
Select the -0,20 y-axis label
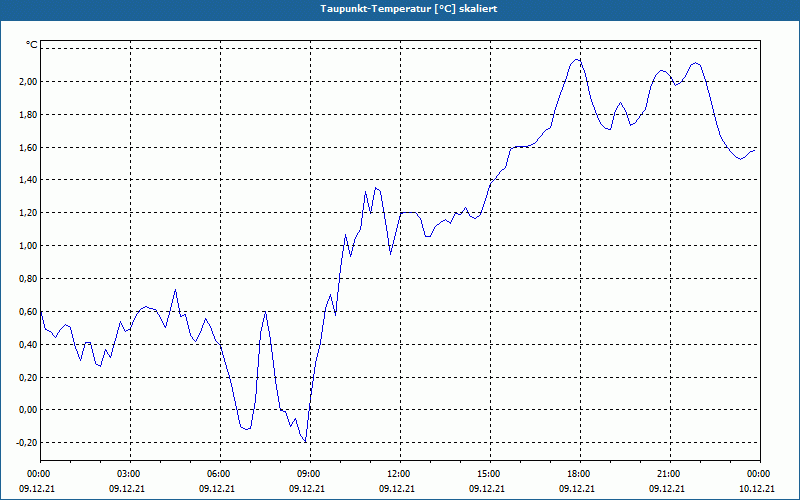click(26, 442)
